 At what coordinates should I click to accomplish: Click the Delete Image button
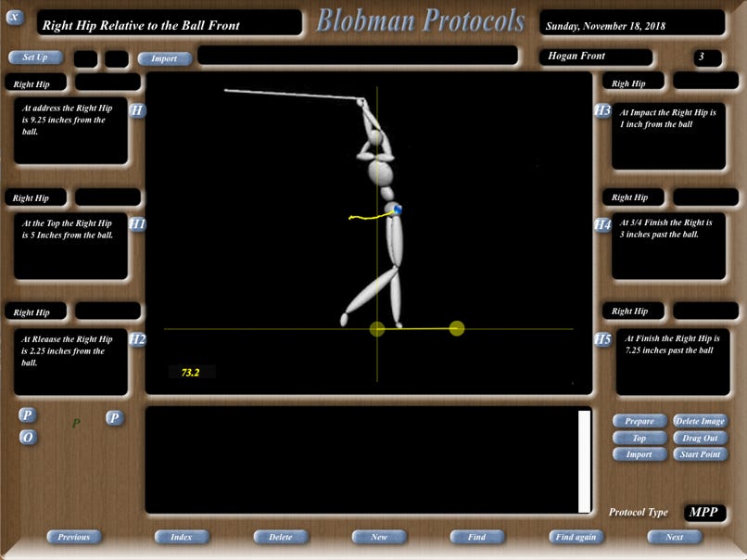(700, 421)
